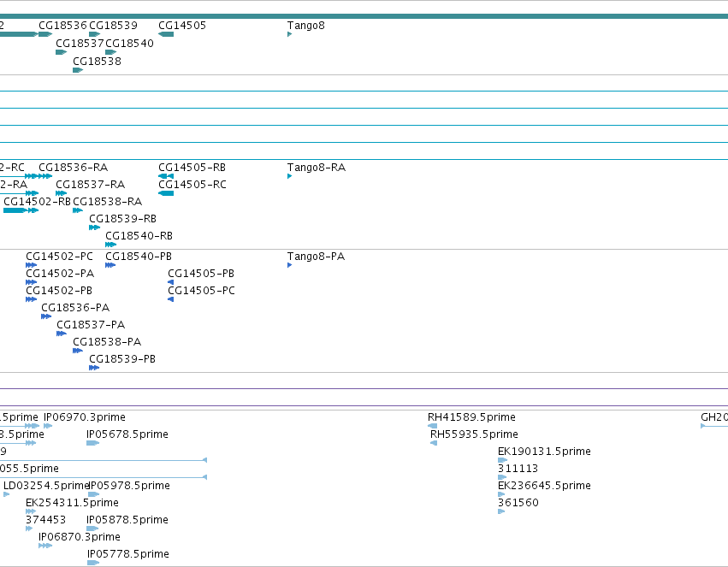Select EST EK190131.5prime label
728x567 pixels.
[545, 452]
